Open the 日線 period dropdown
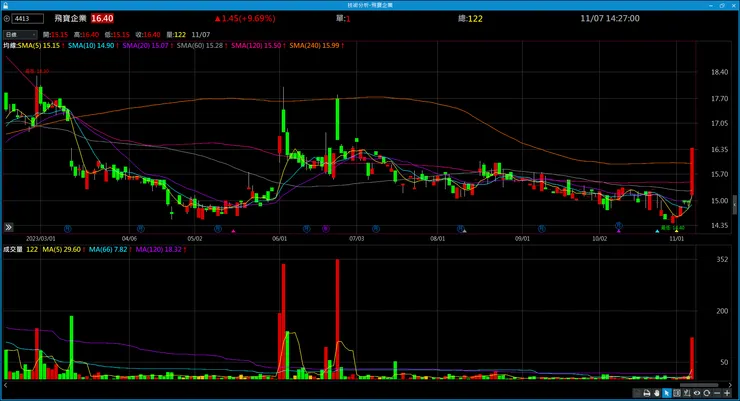 coord(20,34)
